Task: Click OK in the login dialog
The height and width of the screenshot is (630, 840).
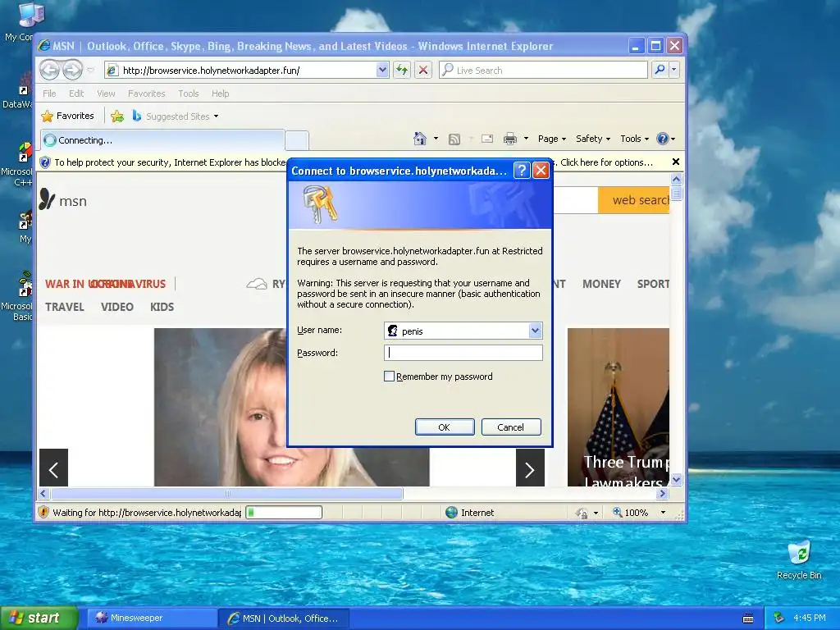Action: pyautogui.click(x=444, y=427)
